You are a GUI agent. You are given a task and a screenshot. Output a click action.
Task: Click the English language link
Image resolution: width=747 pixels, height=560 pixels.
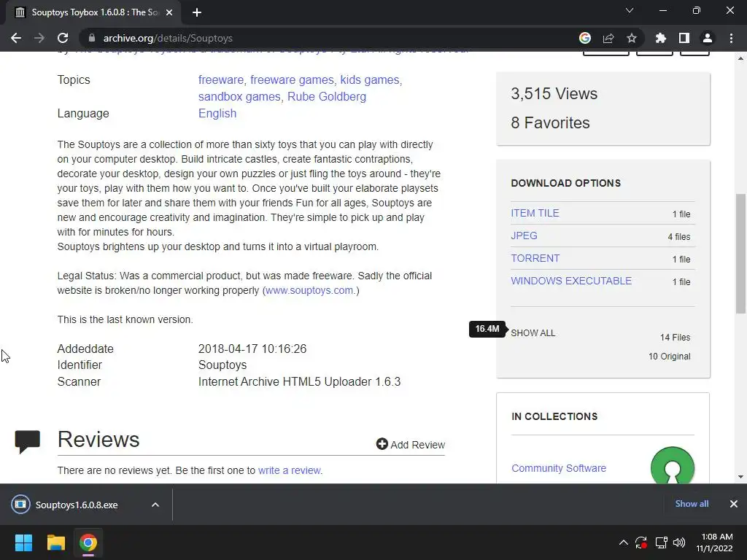(217, 113)
